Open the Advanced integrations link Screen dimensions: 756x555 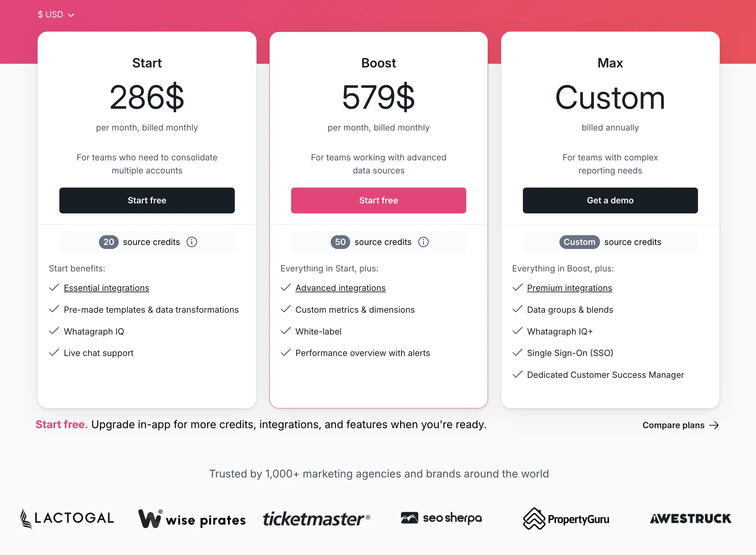click(x=340, y=288)
